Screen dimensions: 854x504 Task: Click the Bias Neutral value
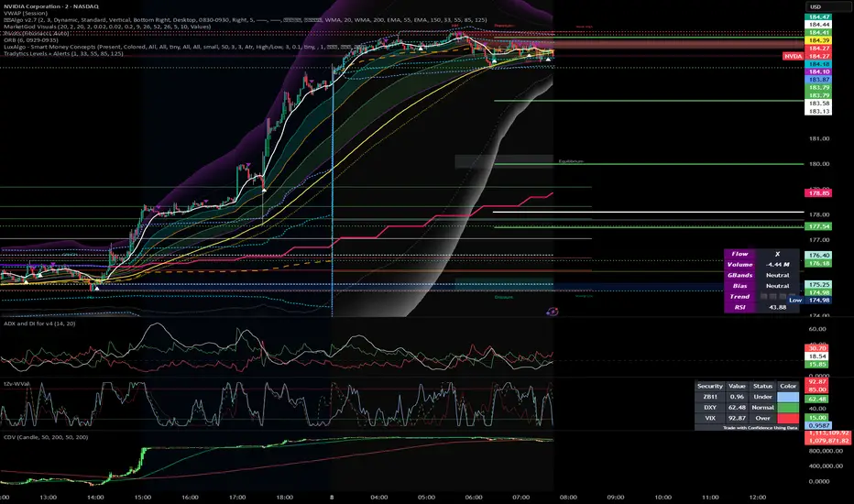coord(777,286)
